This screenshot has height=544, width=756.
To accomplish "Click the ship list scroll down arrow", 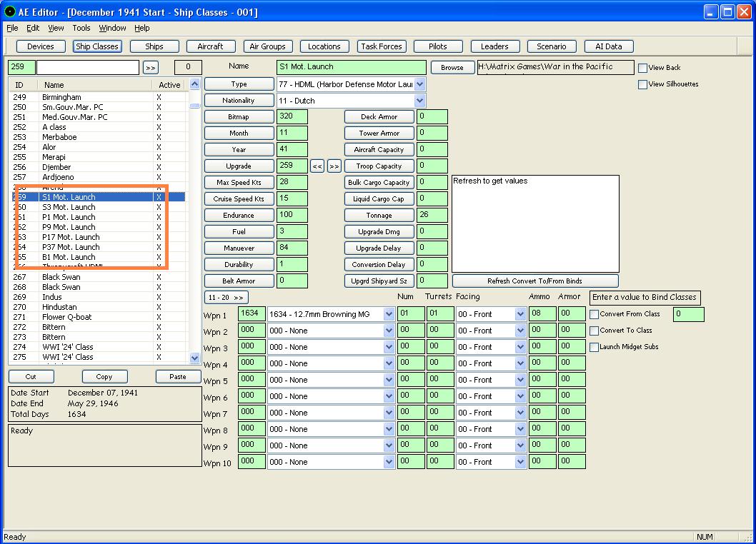I will 195,358.
